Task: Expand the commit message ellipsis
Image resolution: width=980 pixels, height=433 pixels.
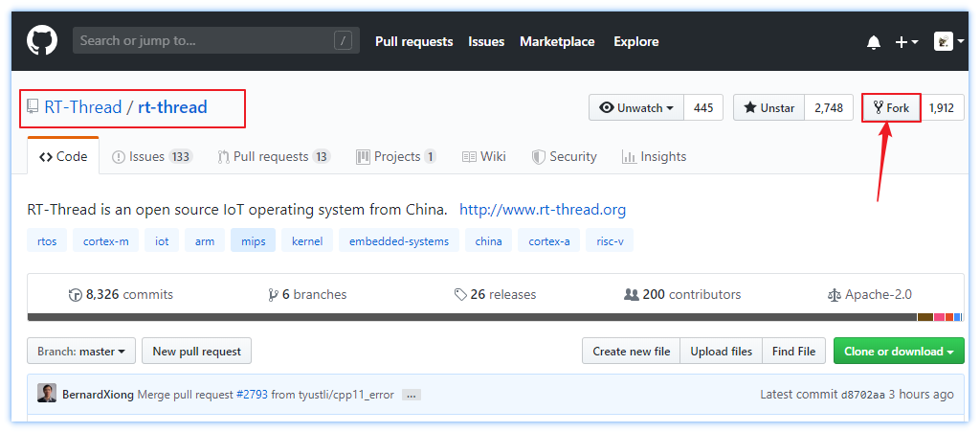Action: click(412, 395)
